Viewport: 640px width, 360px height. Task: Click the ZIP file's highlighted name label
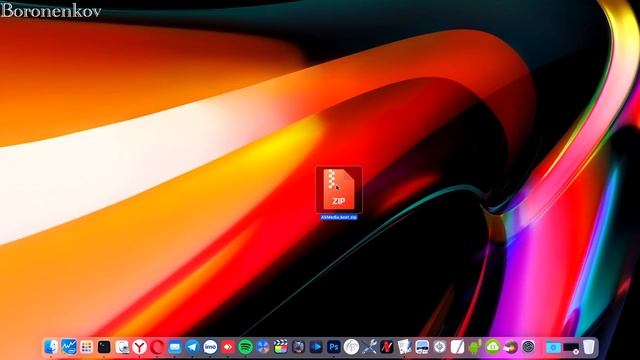pyautogui.click(x=339, y=217)
